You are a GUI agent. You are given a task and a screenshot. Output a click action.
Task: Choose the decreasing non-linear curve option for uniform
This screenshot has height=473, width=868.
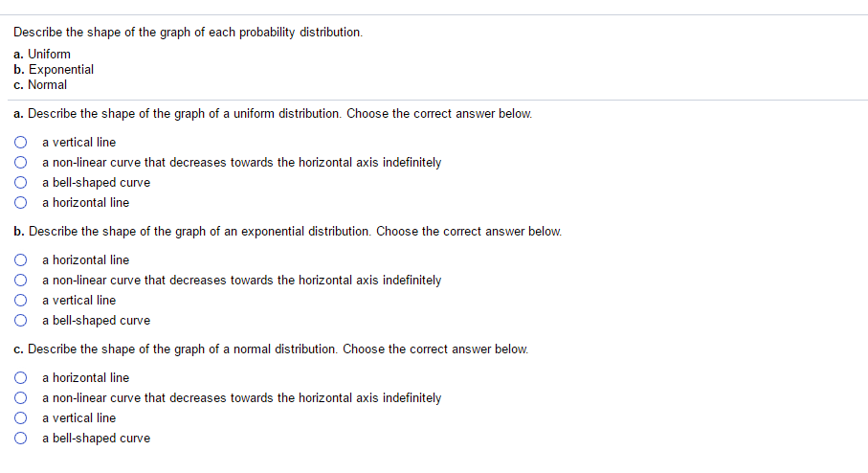(x=20, y=163)
